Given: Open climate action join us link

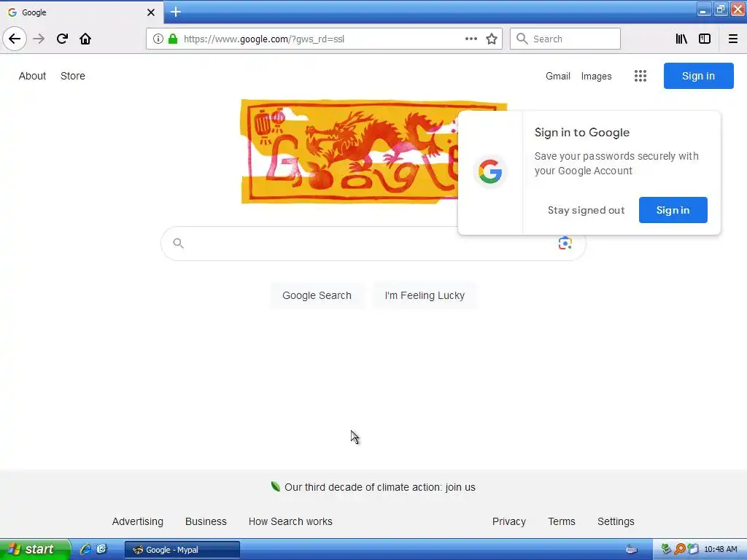Looking at the screenshot, I should tap(379, 487).
